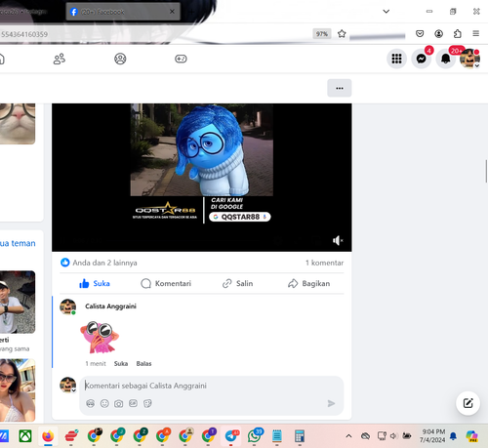Unmute the video speaker icon
Screen dimensions: 488x448
(338, 240)
